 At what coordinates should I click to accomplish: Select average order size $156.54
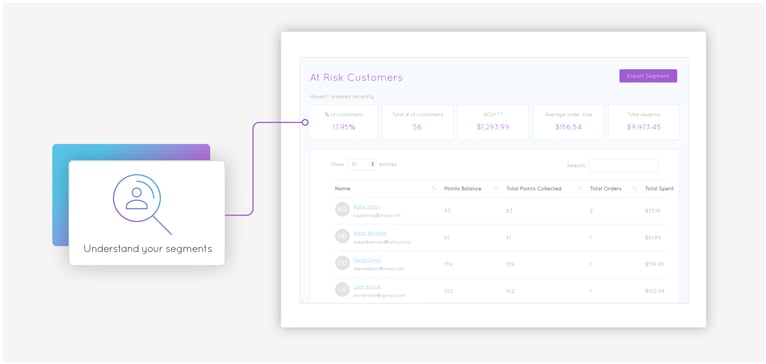click(x=568, y=127)
